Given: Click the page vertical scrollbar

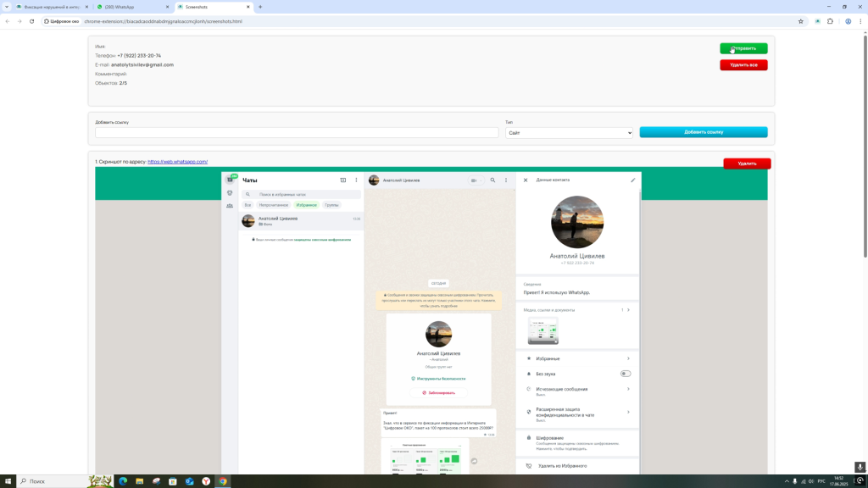Looking at the screenshot, I should pyautogui.click(x=865, y=144).
